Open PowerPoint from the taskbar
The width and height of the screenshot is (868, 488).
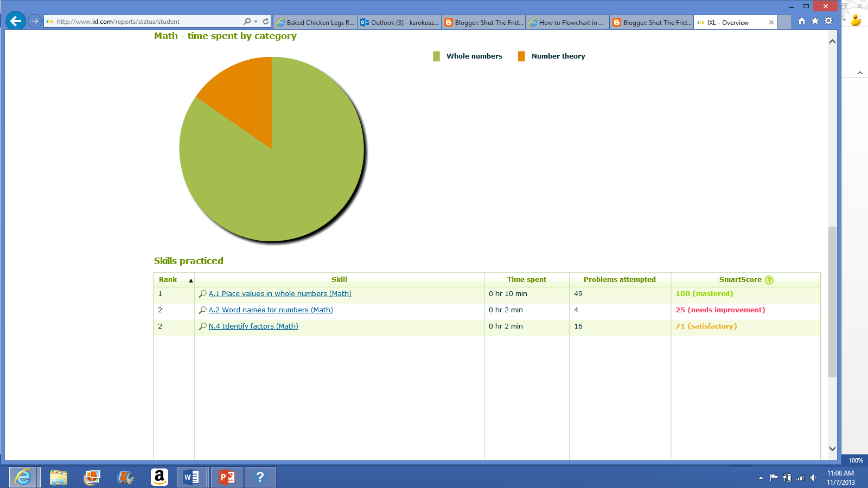[x=226, y=477]
